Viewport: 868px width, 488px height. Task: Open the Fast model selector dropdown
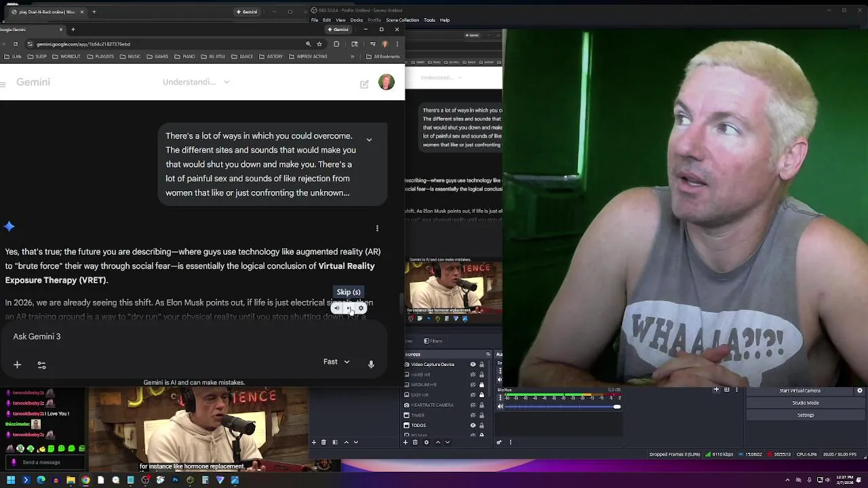[x=336, y=362]
